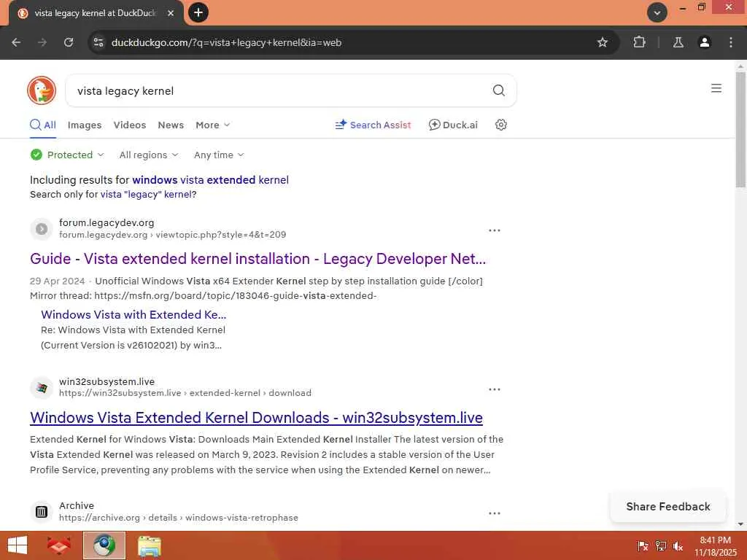Click the DuckDuckGo logo
The image size is (747, 560).
(42, 90)
